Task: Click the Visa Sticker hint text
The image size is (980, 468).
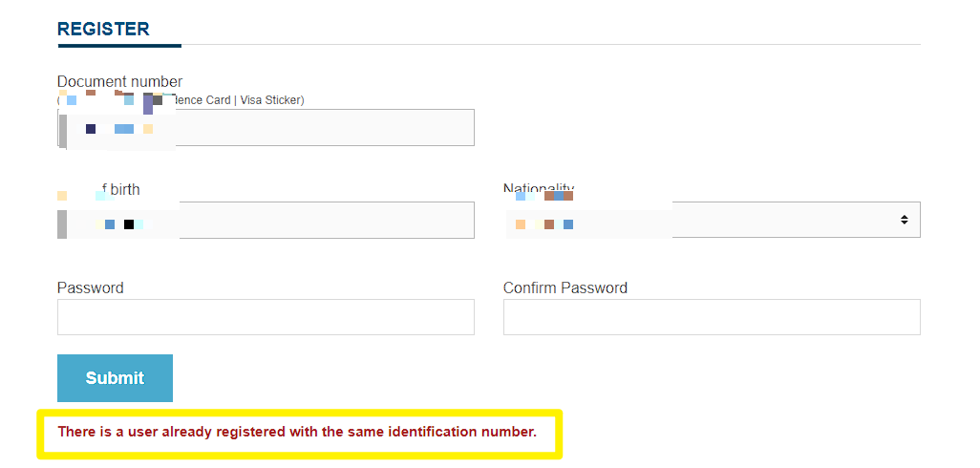Action: coord(271,99)
